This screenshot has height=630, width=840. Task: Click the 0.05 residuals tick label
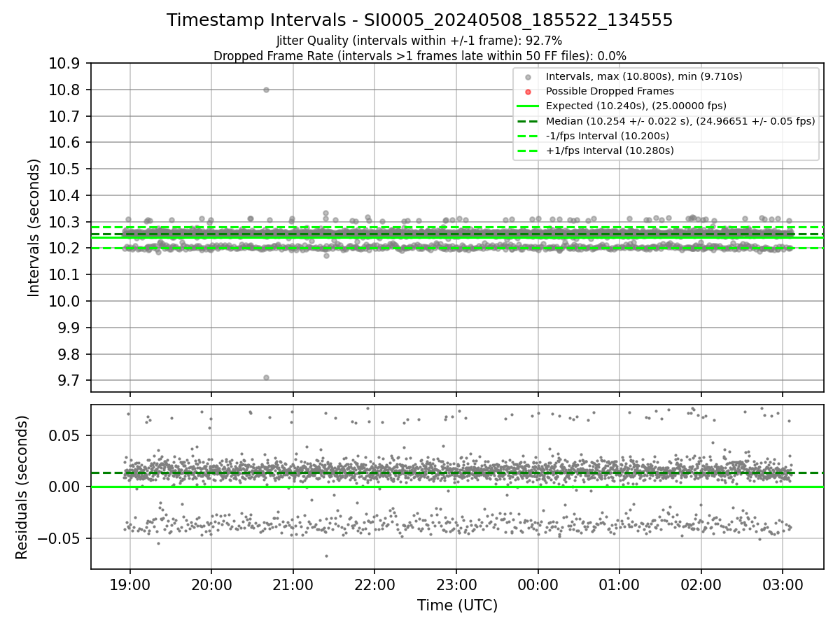tap(66, 435)
